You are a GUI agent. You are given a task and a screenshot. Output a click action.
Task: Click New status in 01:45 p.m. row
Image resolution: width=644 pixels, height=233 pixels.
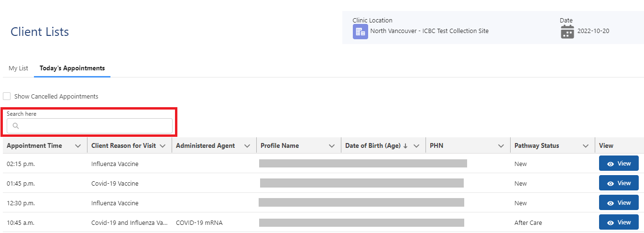(521, 184)
